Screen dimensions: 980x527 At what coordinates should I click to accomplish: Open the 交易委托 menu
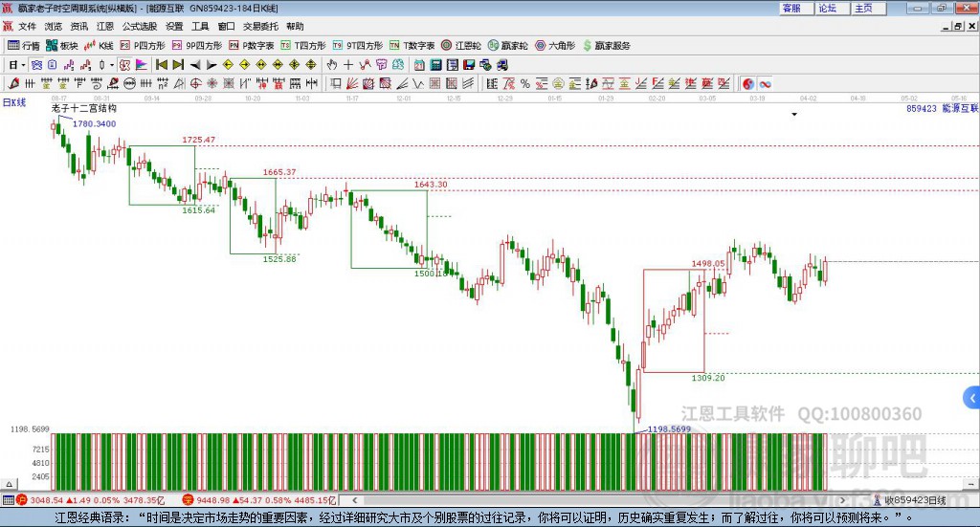pos(260,26)
